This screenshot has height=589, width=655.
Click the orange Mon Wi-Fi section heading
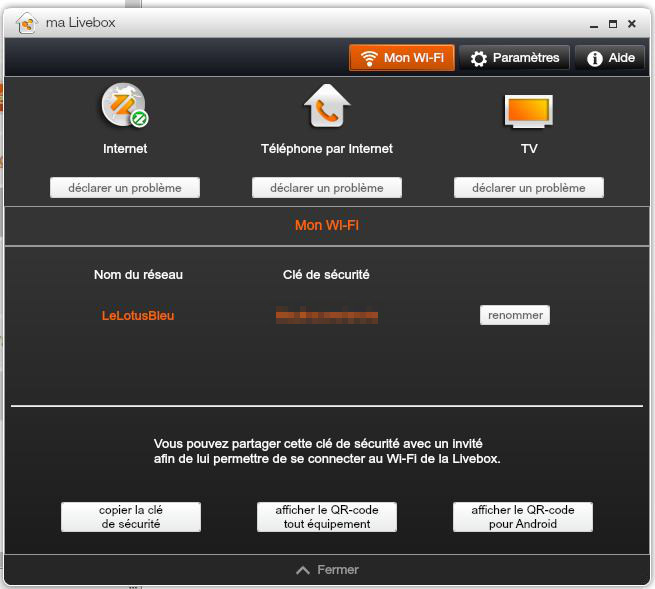tap(327, 226)
